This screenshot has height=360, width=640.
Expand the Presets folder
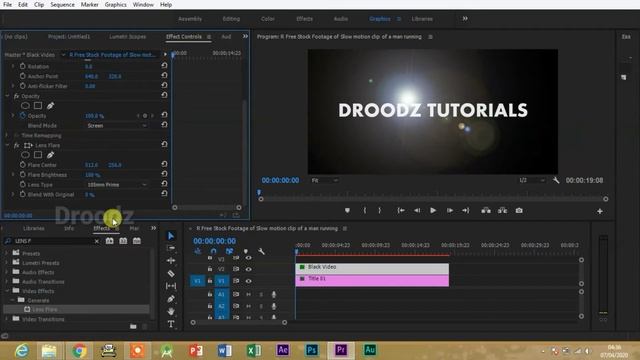[x=7, y=253]
